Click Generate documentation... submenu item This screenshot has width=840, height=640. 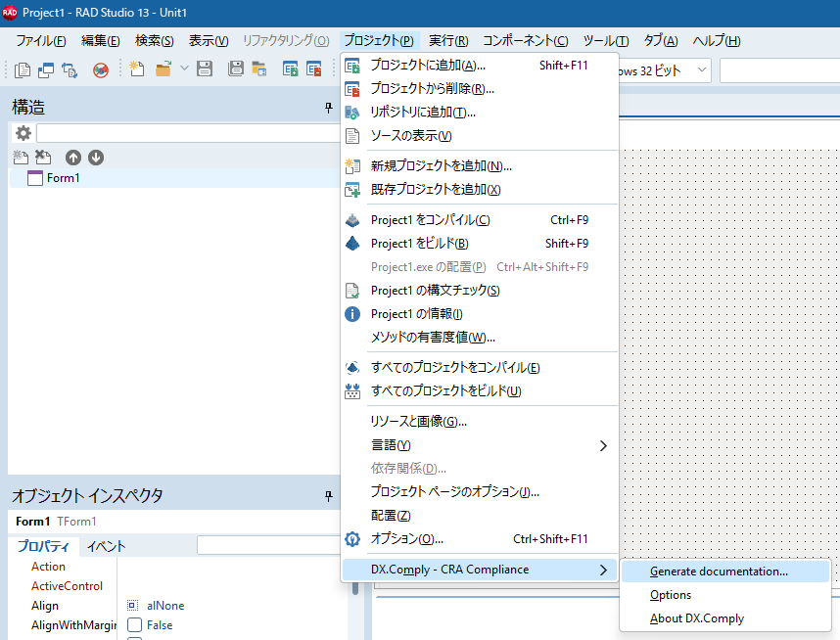pos(725,571)
